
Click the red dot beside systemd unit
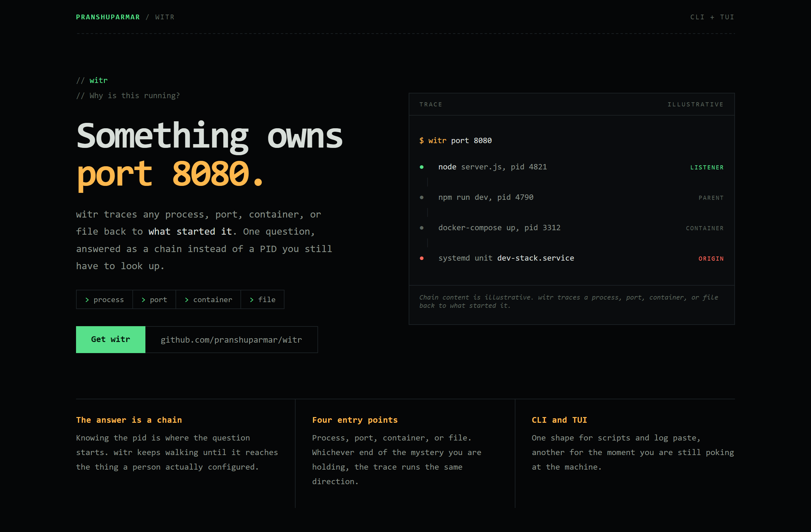click(422, 258)
